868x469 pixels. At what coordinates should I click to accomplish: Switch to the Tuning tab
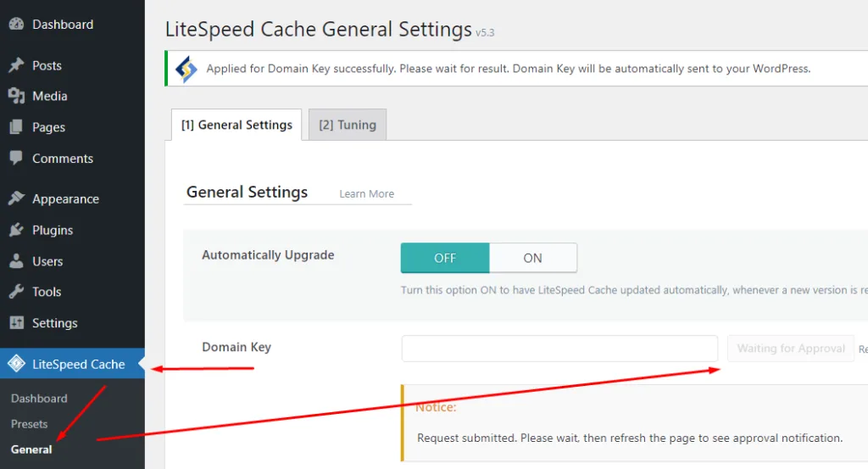[347, 125]
